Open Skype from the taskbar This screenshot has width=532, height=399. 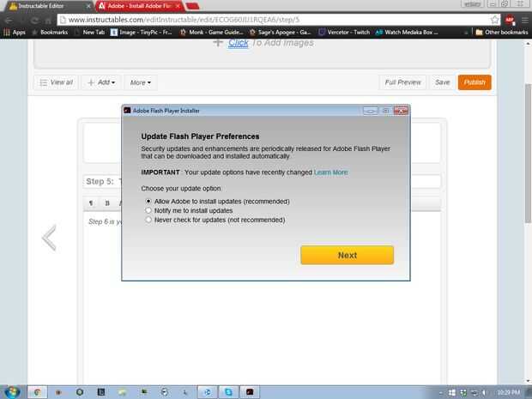click(x=228, y=392)
